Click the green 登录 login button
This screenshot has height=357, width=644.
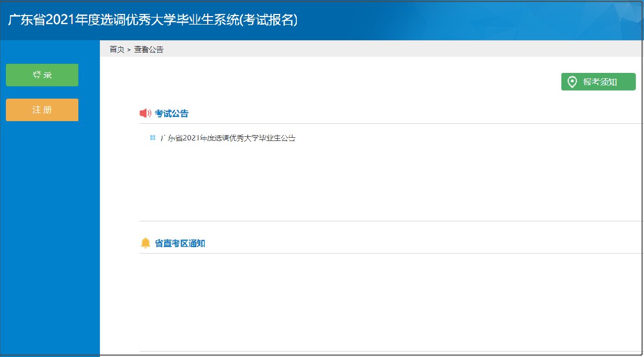point(42,75)
